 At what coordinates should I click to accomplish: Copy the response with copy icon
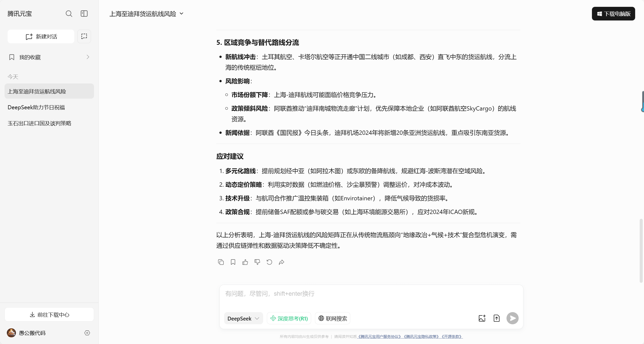click(221, 262)
